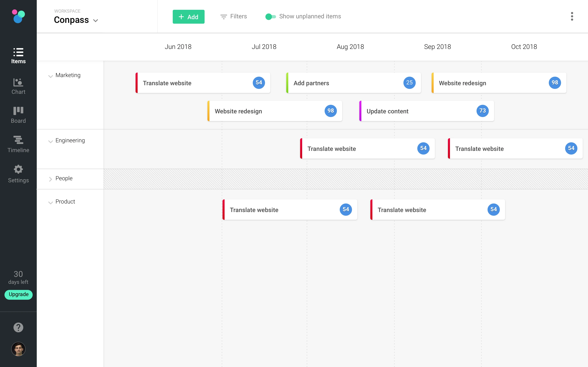
Task: Click the Aug 2018 column header
Action: click(x=350, y=47)
